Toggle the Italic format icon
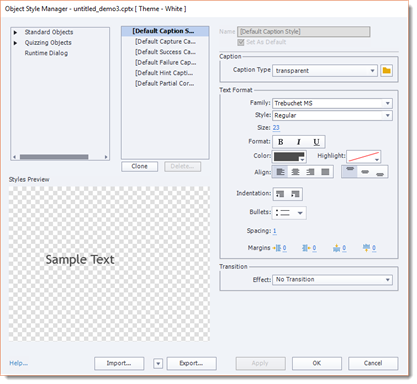The image size is (417, 384). 299,142
